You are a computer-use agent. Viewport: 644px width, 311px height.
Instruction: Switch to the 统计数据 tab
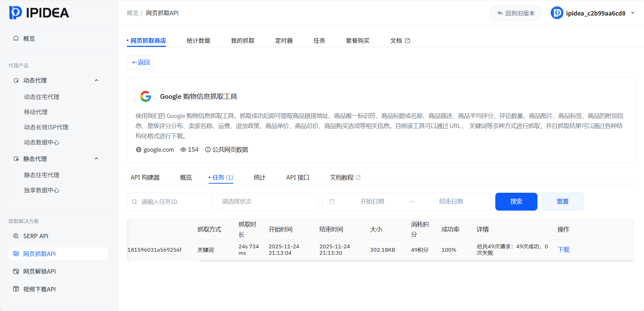click(x=198, y=41)
